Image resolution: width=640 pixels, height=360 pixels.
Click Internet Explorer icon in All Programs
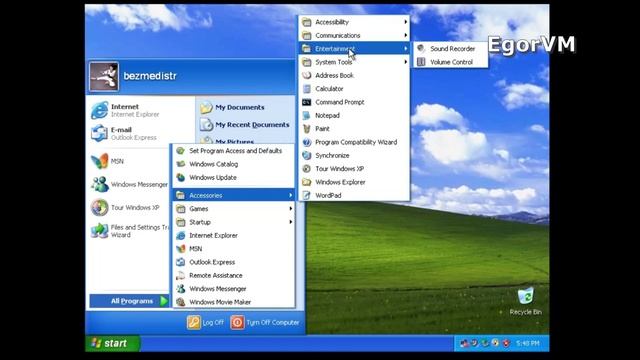[180, 236]
